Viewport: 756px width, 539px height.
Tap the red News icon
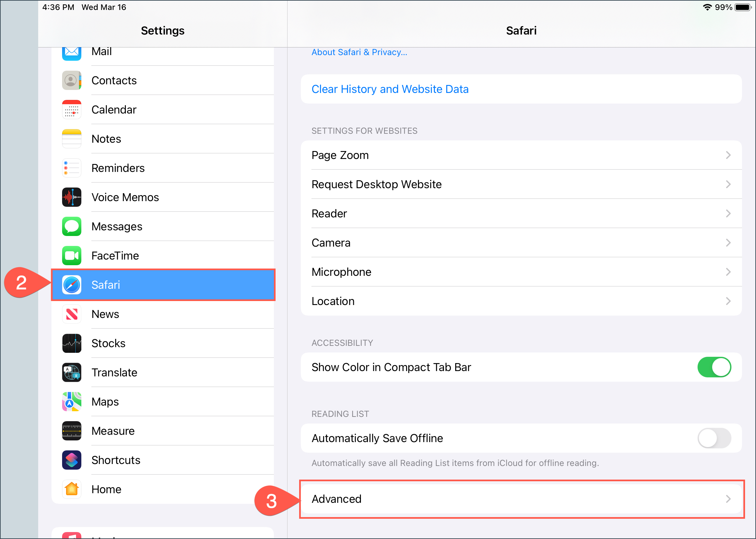pos(72,314)
